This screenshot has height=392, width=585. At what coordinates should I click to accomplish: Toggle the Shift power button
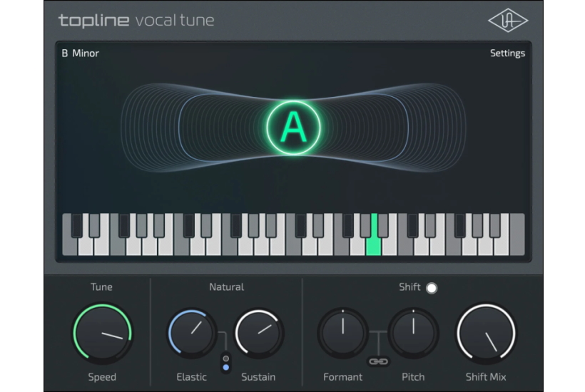pyautogui.click(x=432, y=288)
